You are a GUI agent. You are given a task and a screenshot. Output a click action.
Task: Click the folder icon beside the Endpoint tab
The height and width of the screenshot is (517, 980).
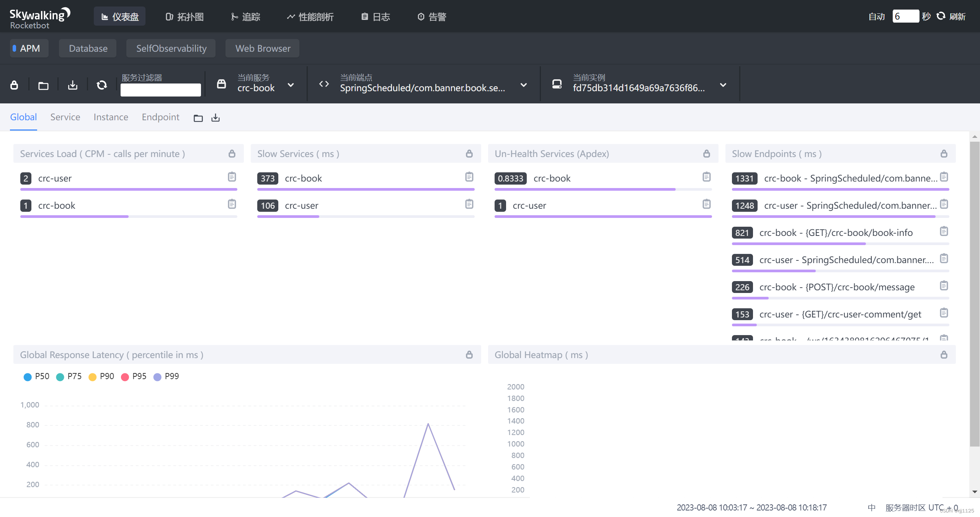click(x=198, y=118)
